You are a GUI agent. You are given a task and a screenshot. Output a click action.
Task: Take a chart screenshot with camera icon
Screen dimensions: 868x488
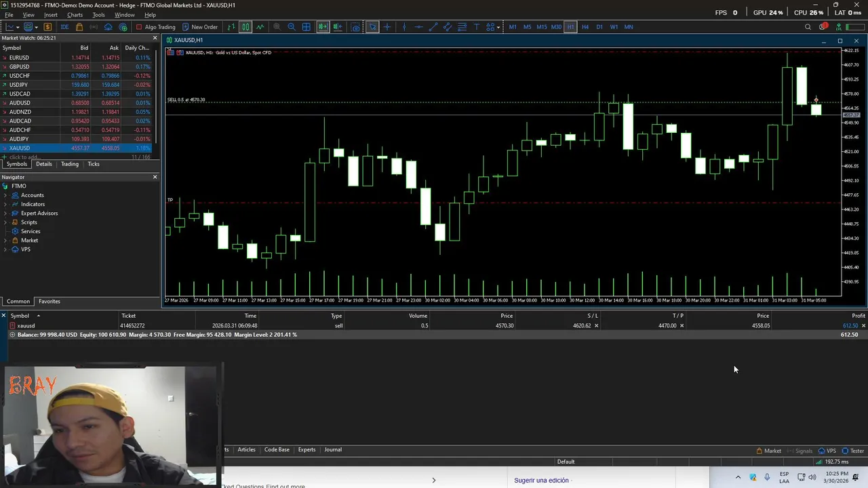pyautogui.click(x=355, y=27)
